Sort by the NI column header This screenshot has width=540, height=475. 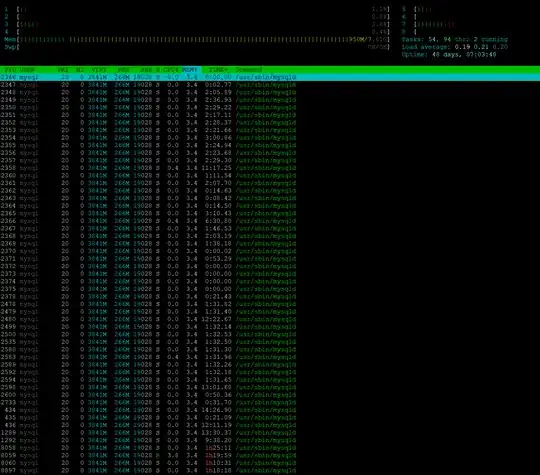pos(80,70)
